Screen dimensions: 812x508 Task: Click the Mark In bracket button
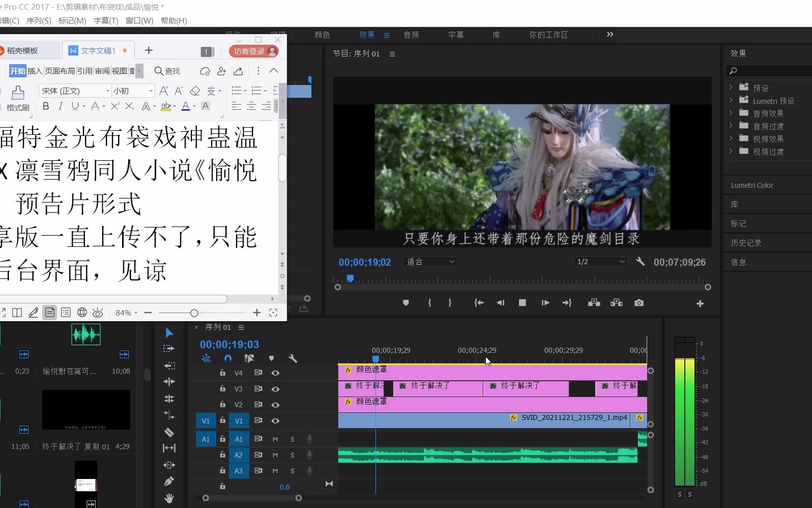[430, 303]
